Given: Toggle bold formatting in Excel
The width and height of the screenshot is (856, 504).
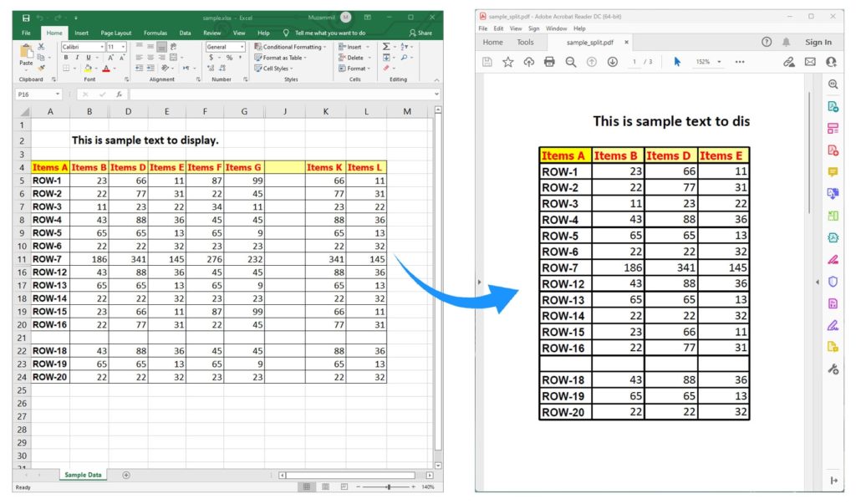Looking at the screenshot, I should click(x=65, y=58).
